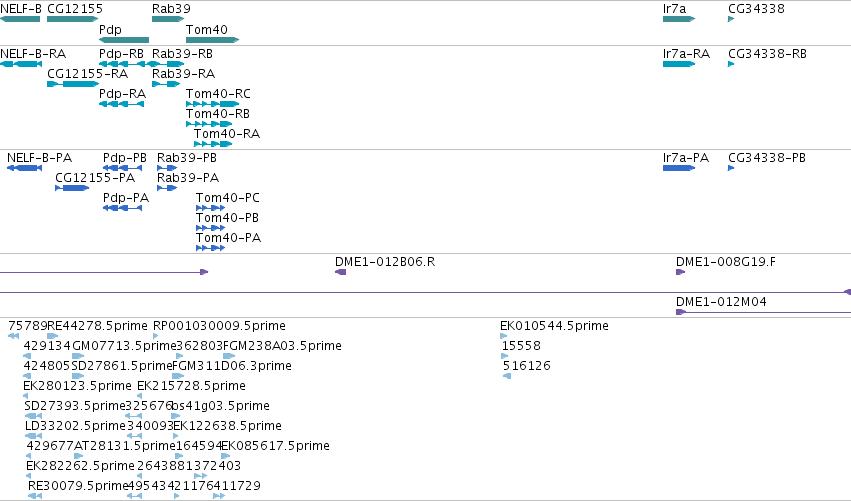851x501 pixels.
Task: Select the Rab39-PB protein feature
Action: 167,168
